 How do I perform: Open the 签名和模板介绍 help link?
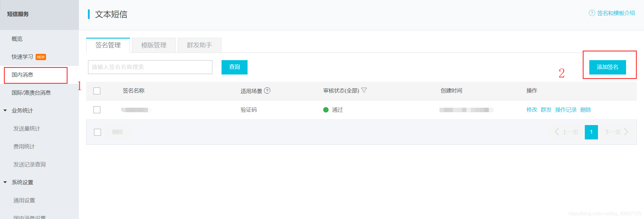pyautogui.click(x=616, y=13)
